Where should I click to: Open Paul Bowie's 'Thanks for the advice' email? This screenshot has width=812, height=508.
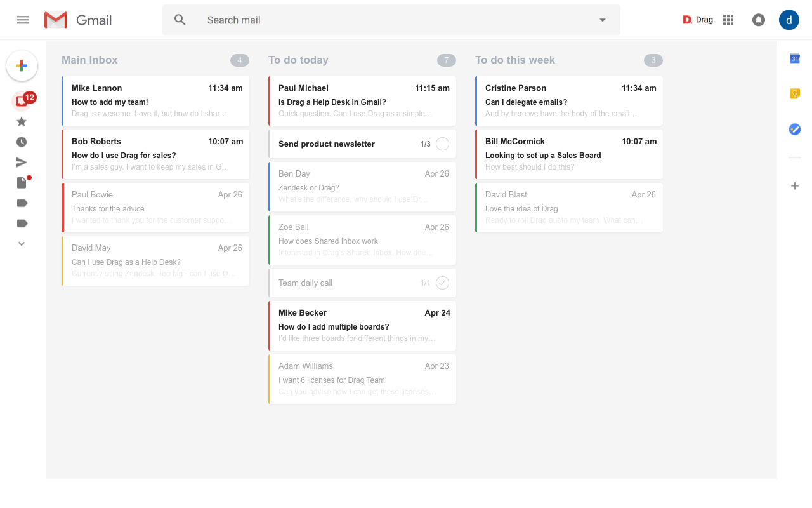pos(155,208)
